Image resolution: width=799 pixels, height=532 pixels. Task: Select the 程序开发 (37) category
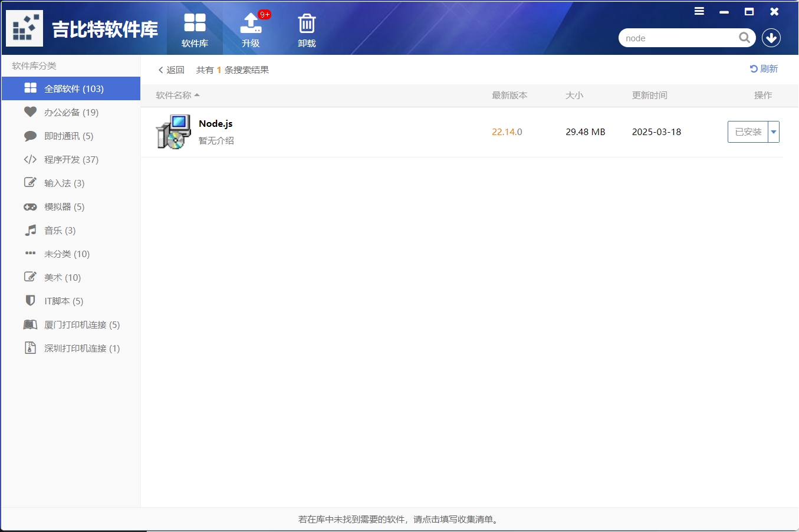71,160
